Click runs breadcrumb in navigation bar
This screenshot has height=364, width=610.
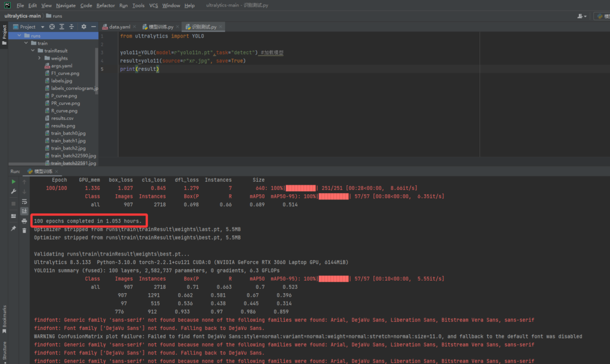point(54,16)
